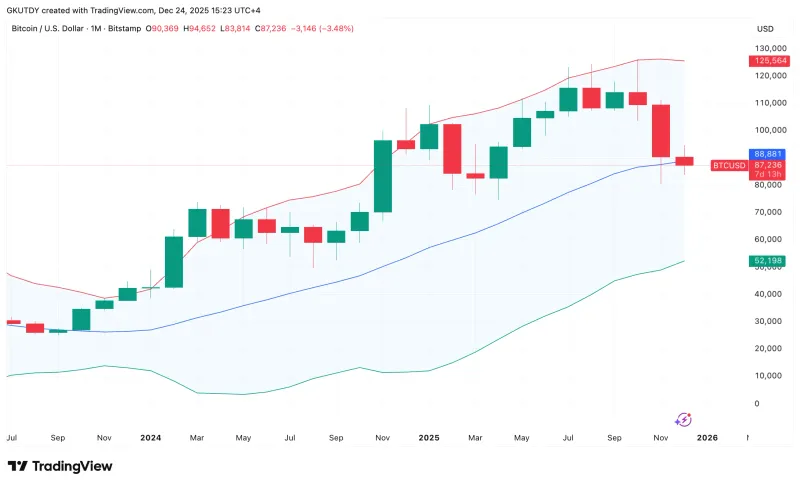Open the USD currency selector
Viewport: 800px width, 486px height.
pyautogui.click(x=766, y=28)
